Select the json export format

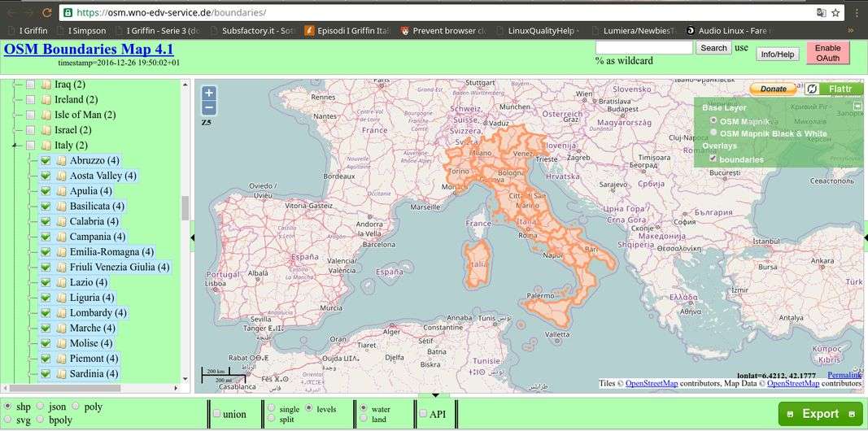coord(41,407)
